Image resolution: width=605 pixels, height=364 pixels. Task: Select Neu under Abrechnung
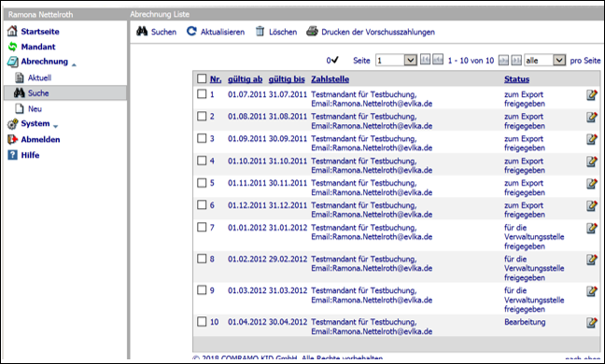[35, 109]
